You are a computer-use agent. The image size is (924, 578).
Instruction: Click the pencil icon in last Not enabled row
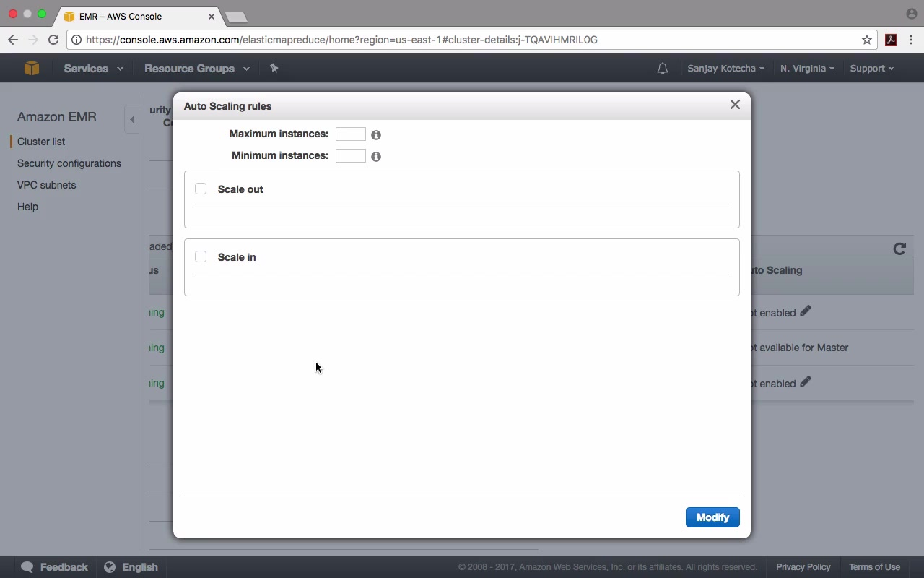806,382
